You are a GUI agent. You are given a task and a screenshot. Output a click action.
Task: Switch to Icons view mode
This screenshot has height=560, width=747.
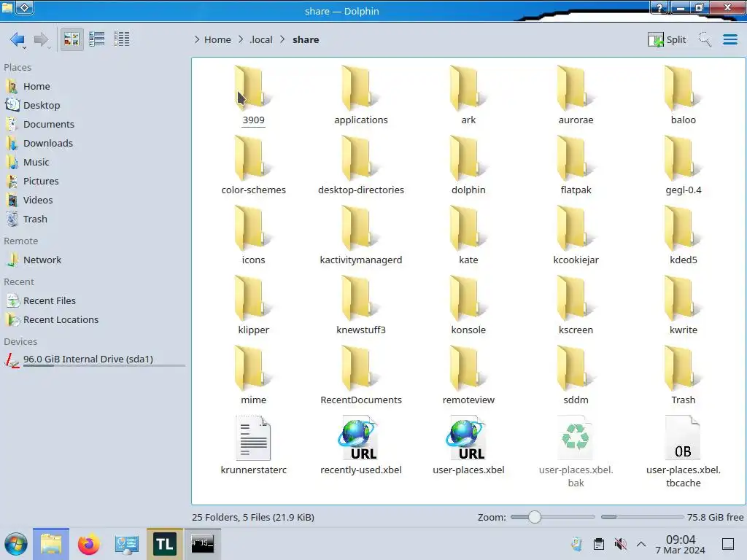tap(71, 39)
